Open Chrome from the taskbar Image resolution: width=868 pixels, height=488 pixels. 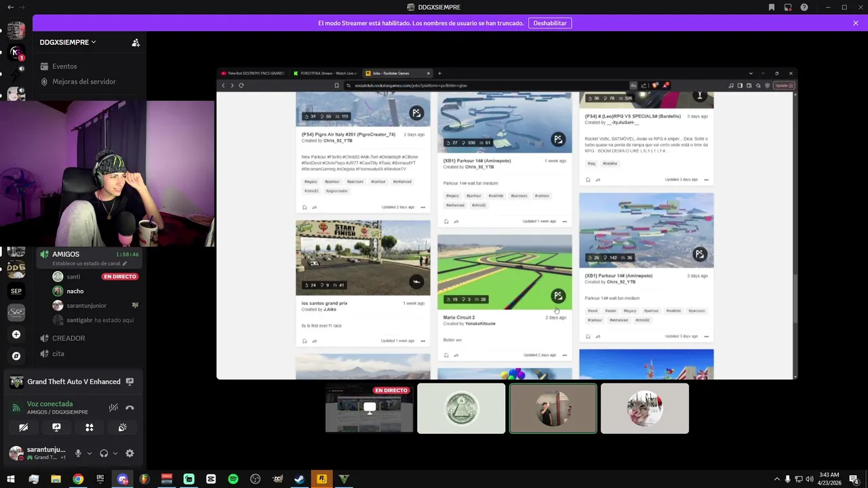78,479
